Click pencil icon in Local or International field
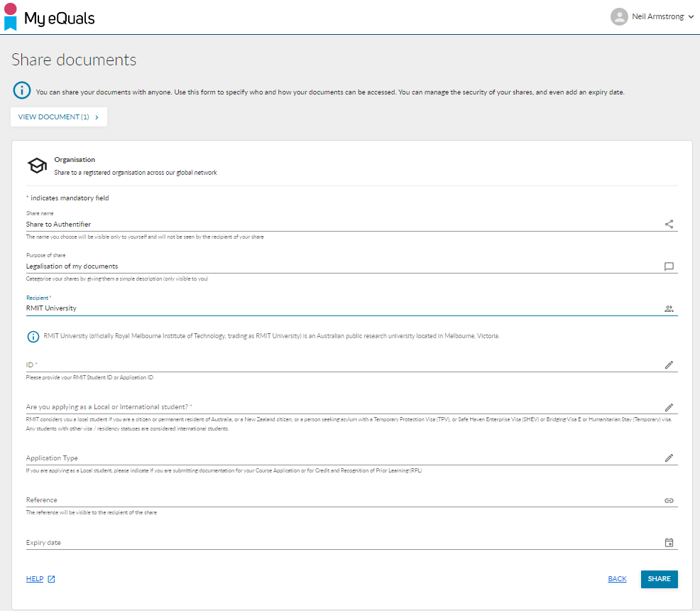Screen dimensions: 700x611 tap(669, 407)
